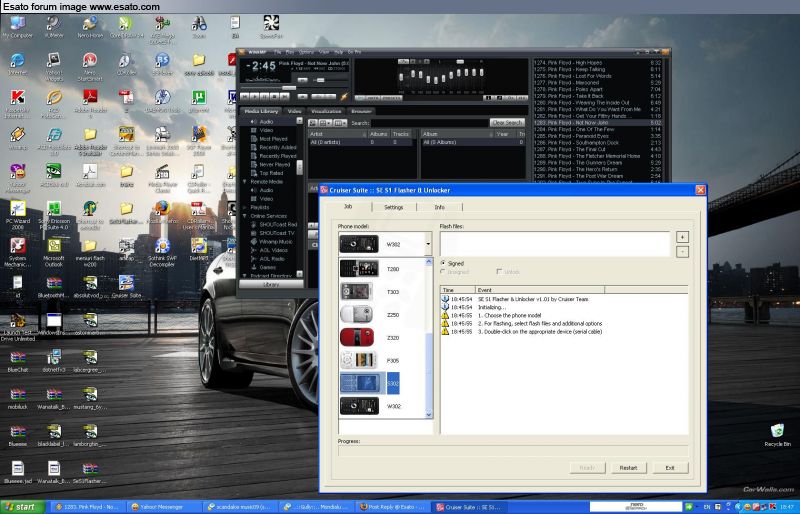Click Winamp pause button
Viewport: 800px width, 514px height.
[x=264, y=96]
